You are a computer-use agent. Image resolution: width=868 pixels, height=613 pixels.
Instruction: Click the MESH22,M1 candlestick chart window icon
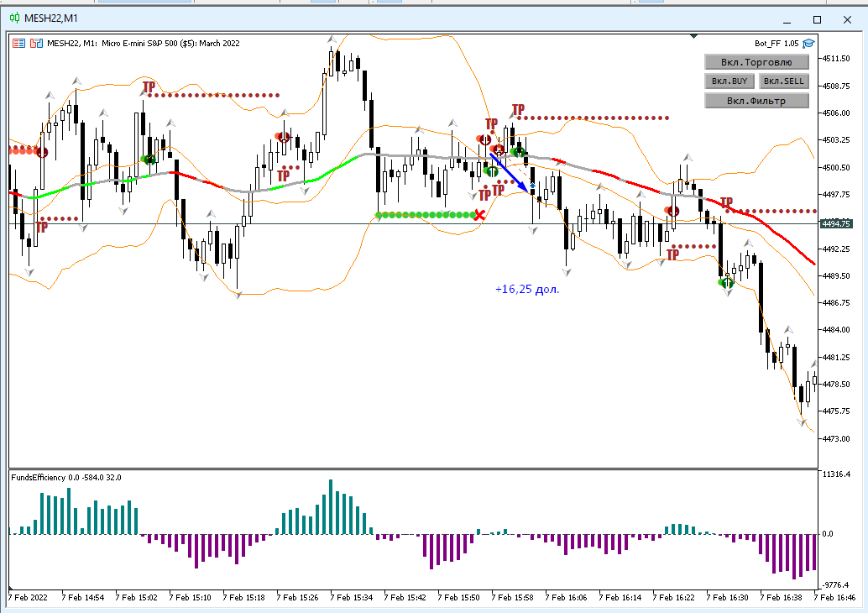[14, 18]
